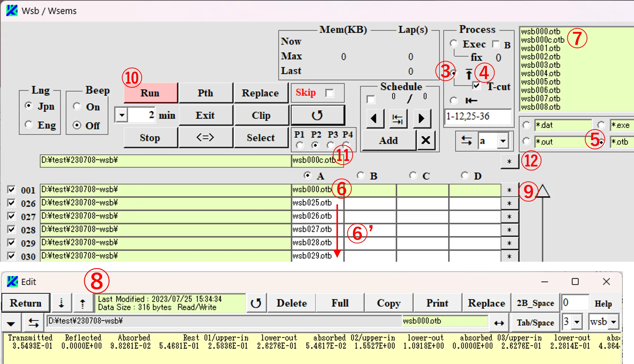Open the wsb dropdown in Edit window

[614, 322]
